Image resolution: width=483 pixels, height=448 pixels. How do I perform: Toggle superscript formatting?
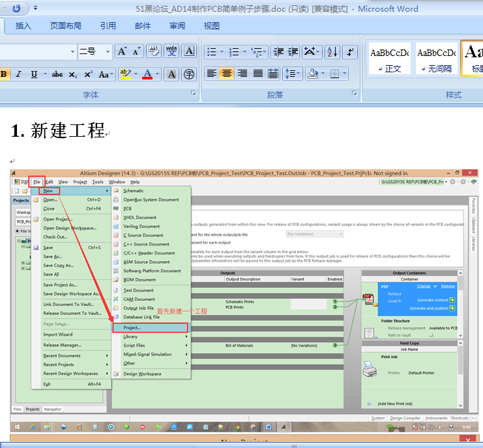tap(89, 74)
